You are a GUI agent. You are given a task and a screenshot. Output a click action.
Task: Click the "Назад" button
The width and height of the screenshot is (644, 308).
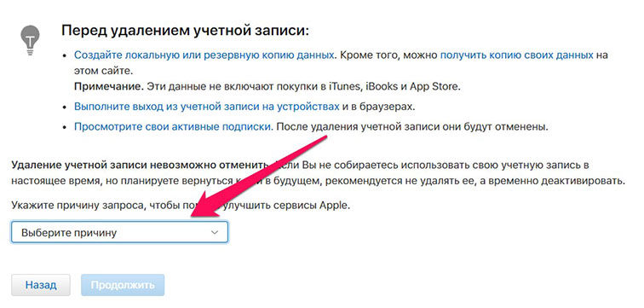41,285
